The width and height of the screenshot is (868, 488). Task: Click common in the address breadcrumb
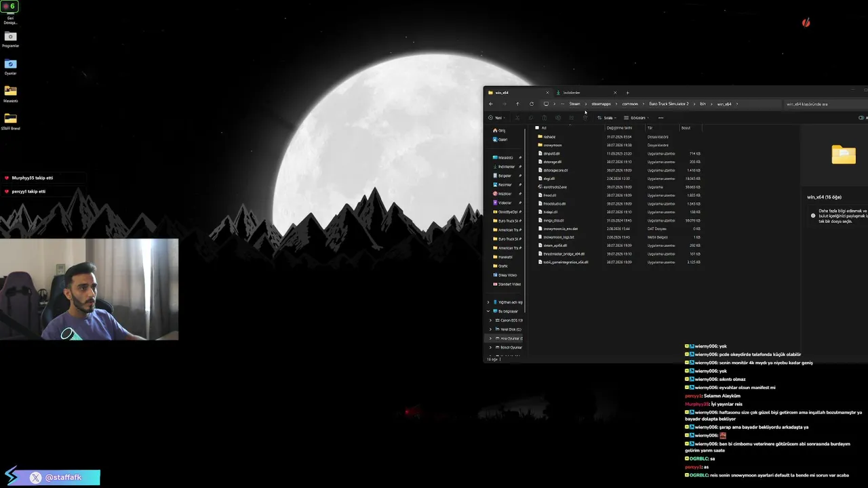tap(630, 104)
